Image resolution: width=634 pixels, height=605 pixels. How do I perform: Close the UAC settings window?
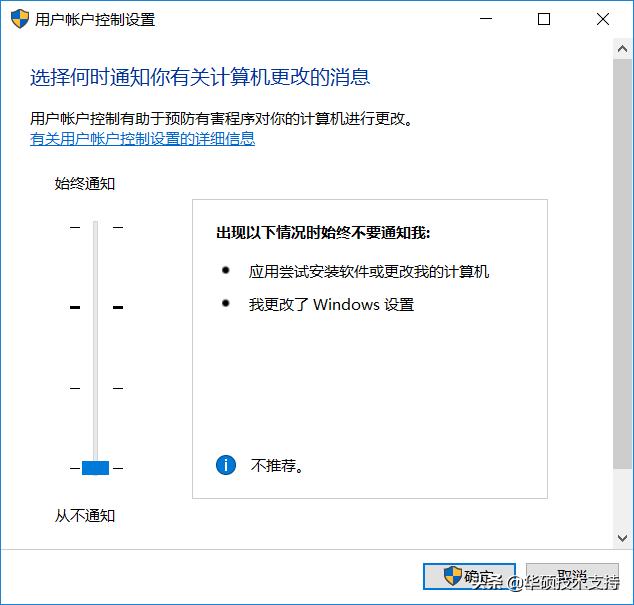[x=602, y=19]
